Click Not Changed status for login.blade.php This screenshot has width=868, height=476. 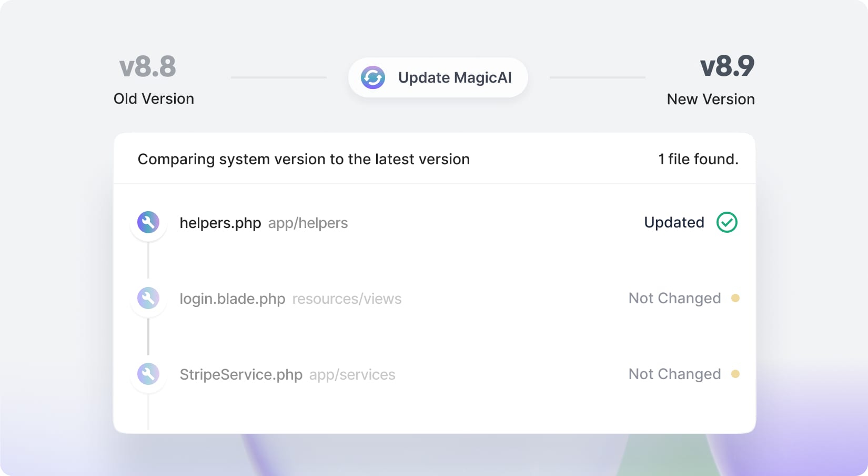pyautogui.click(x=674, y=299)
